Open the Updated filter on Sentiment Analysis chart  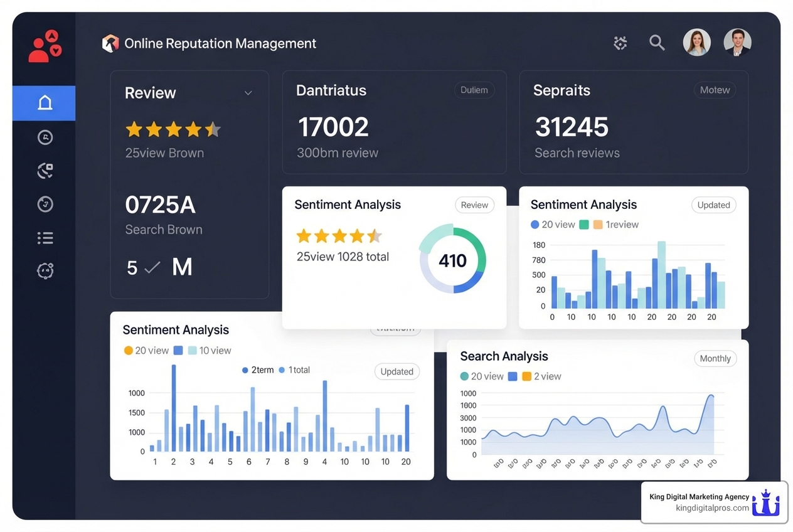tap(713, 205)
